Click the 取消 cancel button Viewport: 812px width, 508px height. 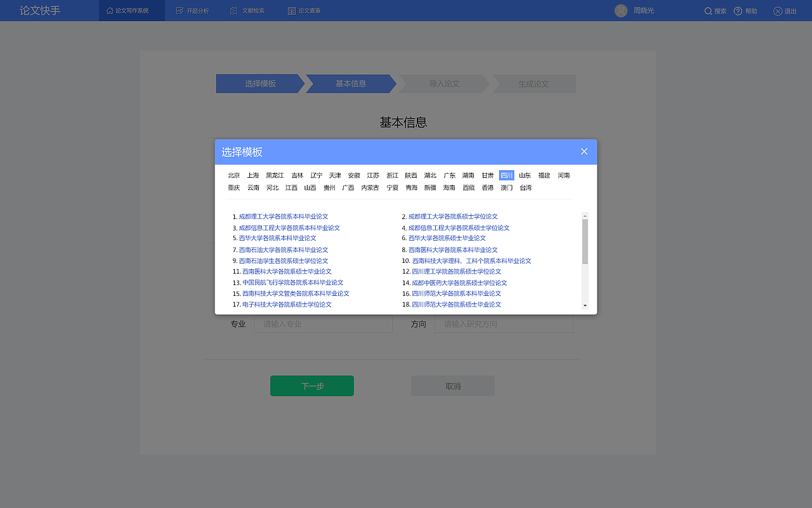click(452, 385)
